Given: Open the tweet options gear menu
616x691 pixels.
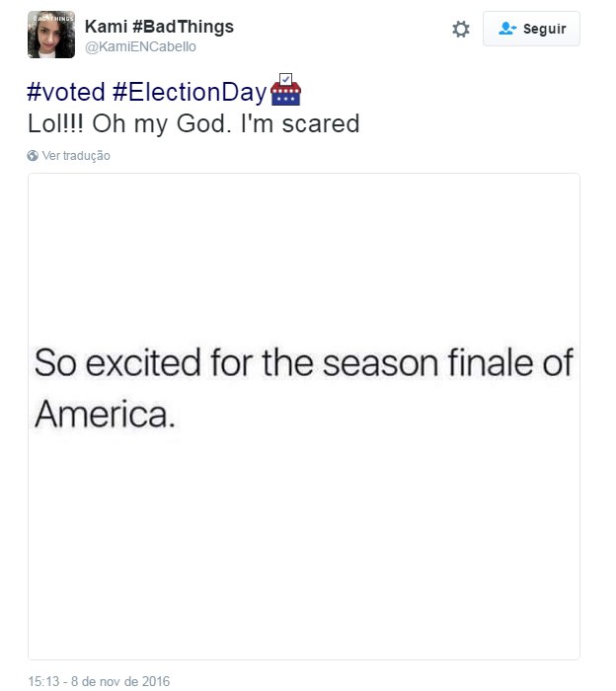Looking at the screenshot, I should pyautogui.click(x=461, y=30).
